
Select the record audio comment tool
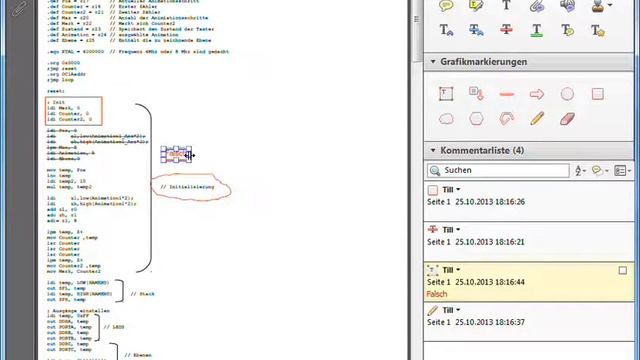(567, 6)
